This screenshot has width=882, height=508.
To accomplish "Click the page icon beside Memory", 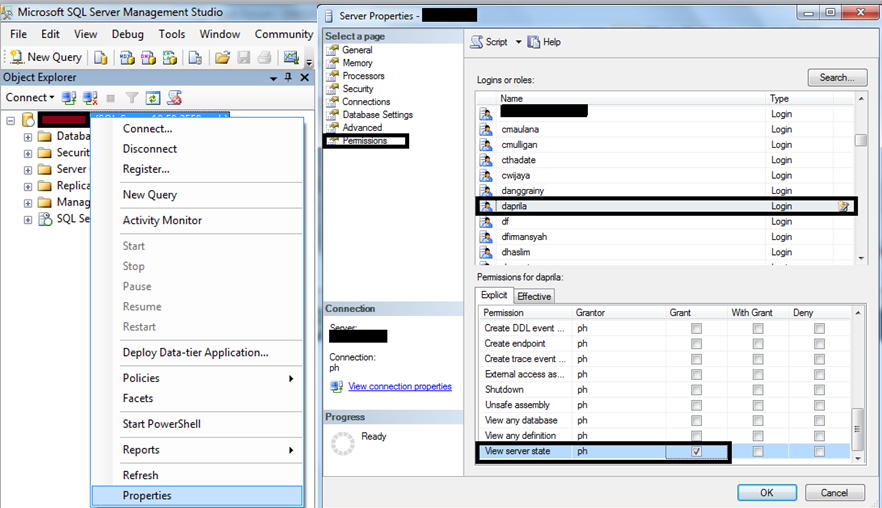I will [332, 63].
